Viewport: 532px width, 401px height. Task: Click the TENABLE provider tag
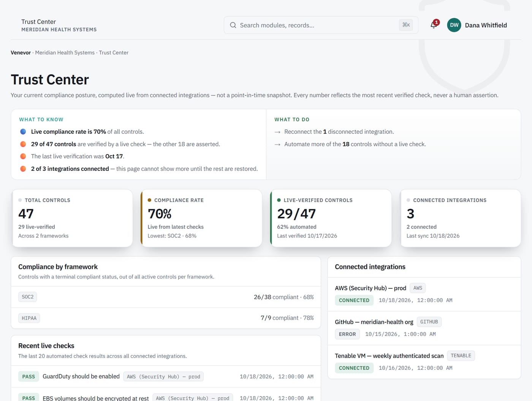(461, 356)
